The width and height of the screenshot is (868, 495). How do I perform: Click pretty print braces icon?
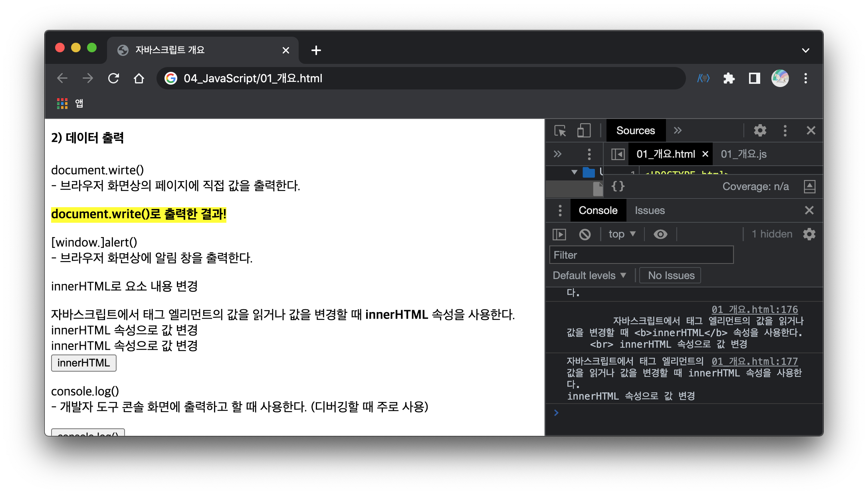pos(618,186)
